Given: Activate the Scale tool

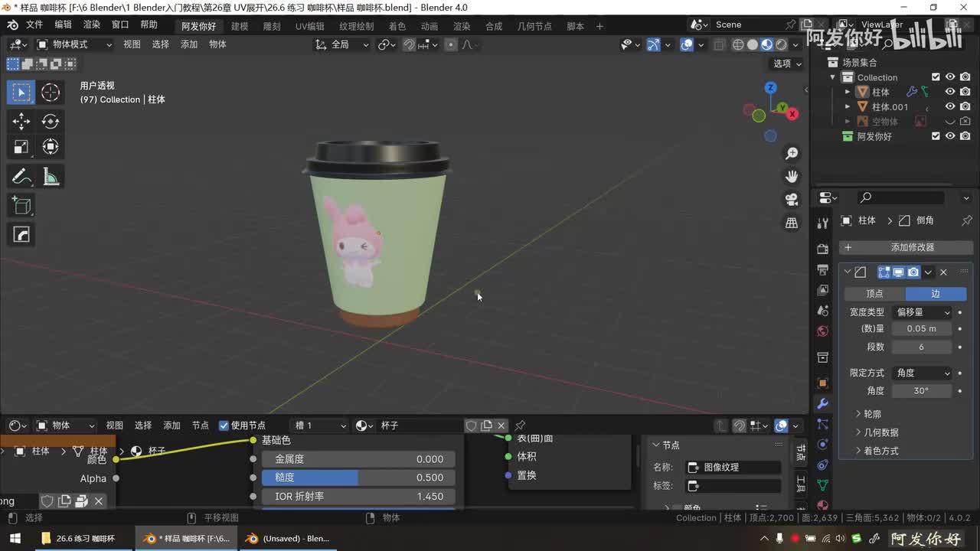Looking at the screenshot, I should [x=21, y=147].
